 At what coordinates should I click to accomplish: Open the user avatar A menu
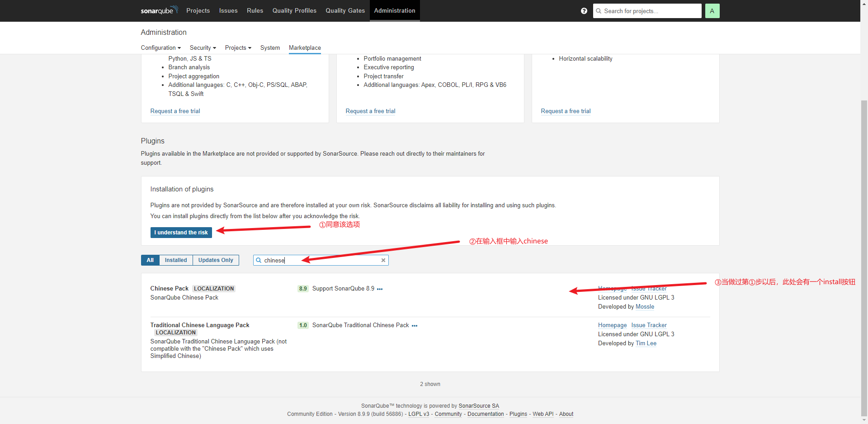coord(712,11)
